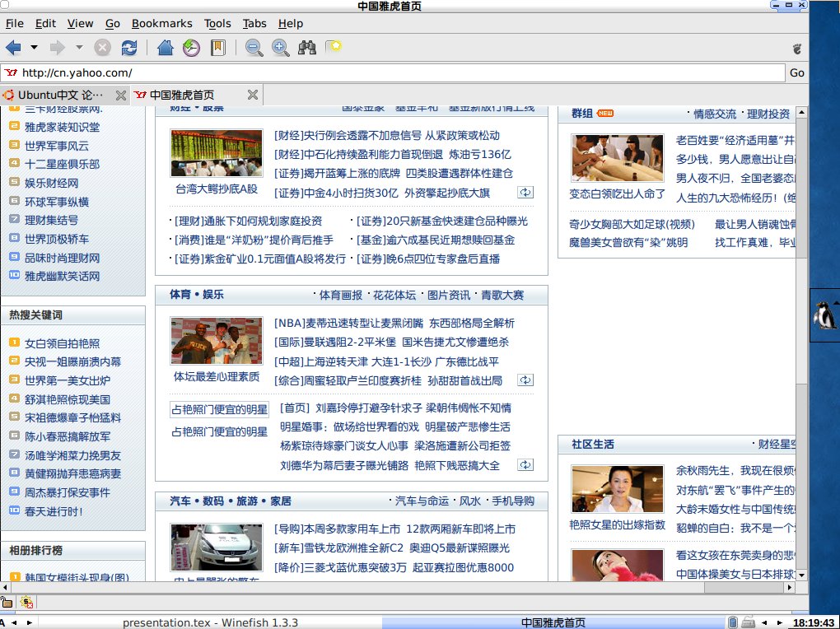840x629 pixels.
Task: Open the File menu
Action: point(15,24)
